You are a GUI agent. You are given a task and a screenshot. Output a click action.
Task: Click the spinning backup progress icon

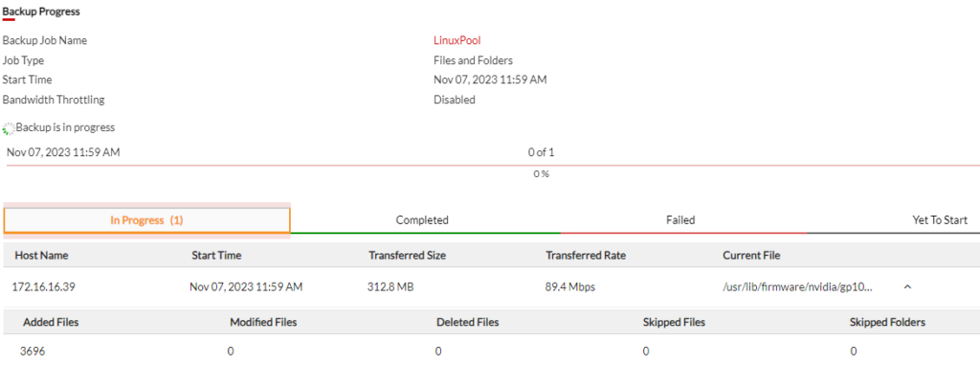coord(9,128)
